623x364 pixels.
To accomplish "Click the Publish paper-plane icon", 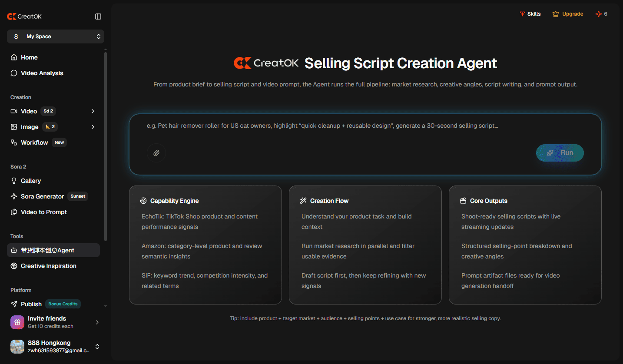I will 14,304.
